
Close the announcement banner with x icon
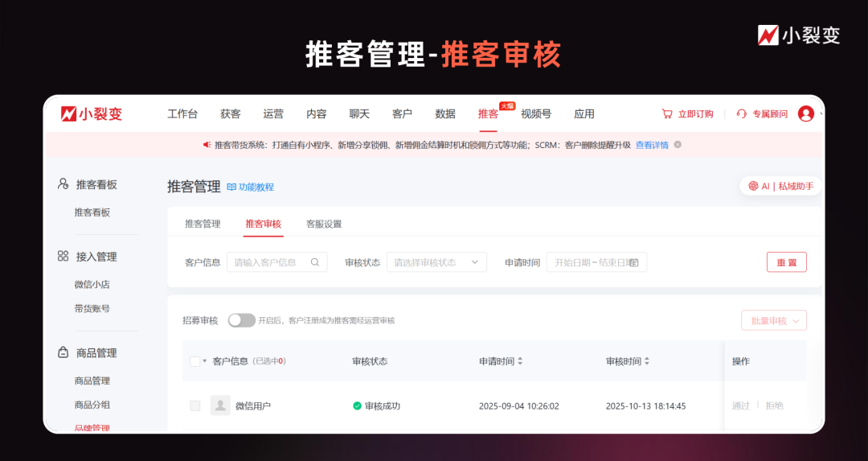click(x=678, y=145)
